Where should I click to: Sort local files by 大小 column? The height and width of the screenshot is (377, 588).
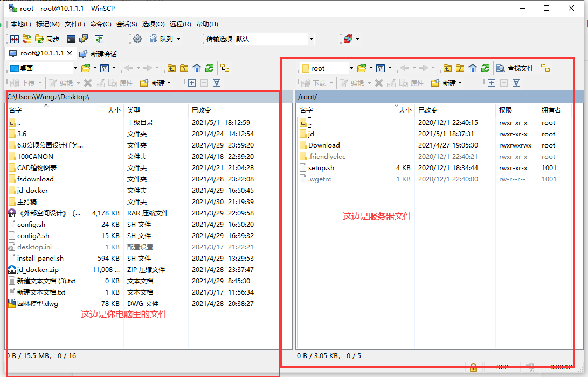[x=114, y=110]
